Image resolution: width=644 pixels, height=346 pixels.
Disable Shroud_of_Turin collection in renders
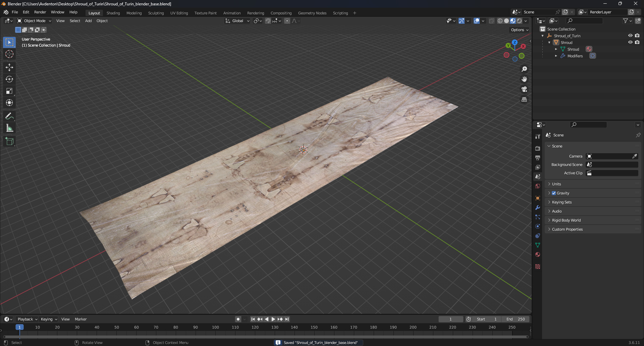tap(637, 36)
